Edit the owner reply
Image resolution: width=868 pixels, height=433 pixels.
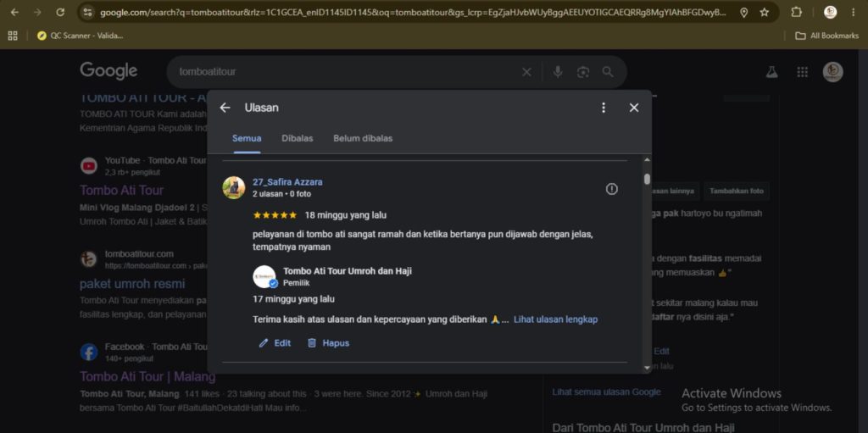[275, 342]
